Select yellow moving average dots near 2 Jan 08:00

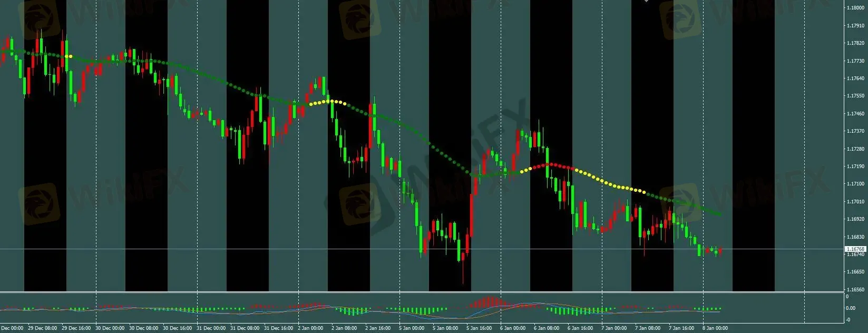click(328, 102)
